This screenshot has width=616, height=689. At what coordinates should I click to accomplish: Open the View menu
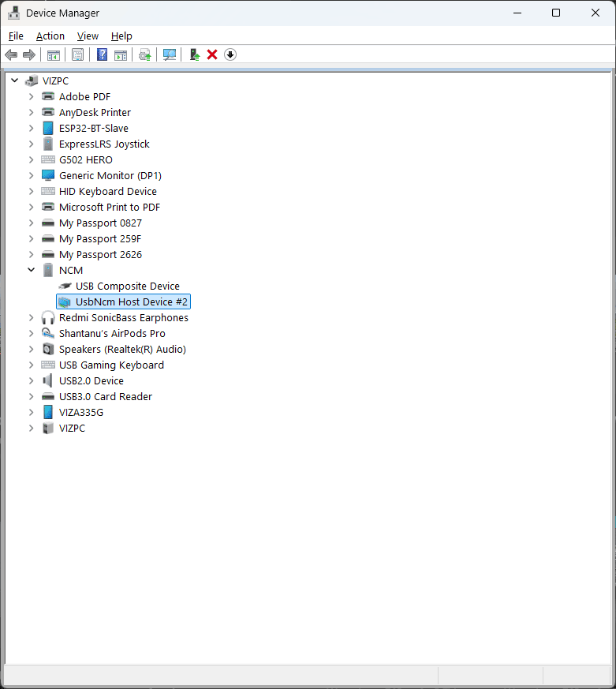coord(88,36)
